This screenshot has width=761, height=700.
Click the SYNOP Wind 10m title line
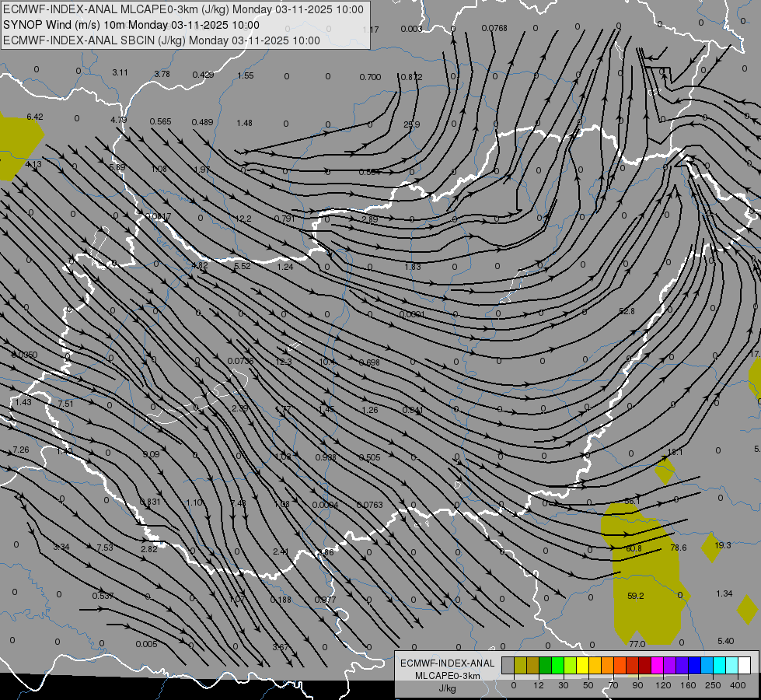point(131,25)
